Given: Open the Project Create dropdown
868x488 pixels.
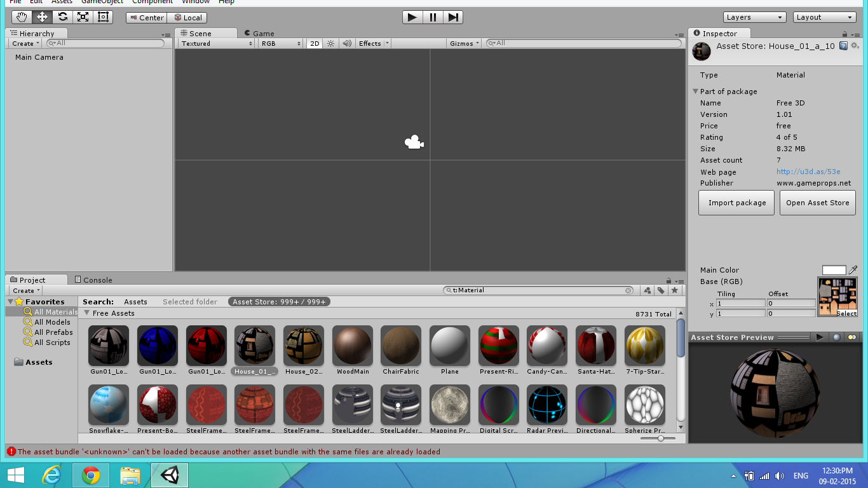Looking at the screenshot, I should coord(25,290).
